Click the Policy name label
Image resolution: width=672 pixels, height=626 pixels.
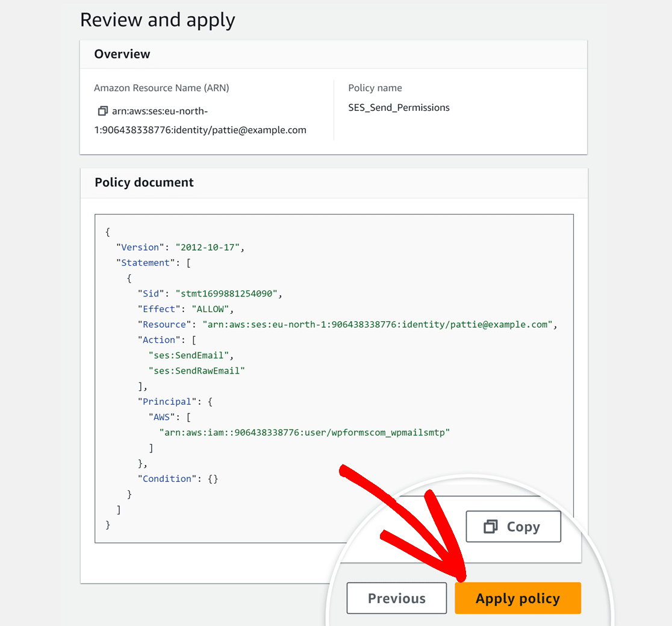(375, 88)
